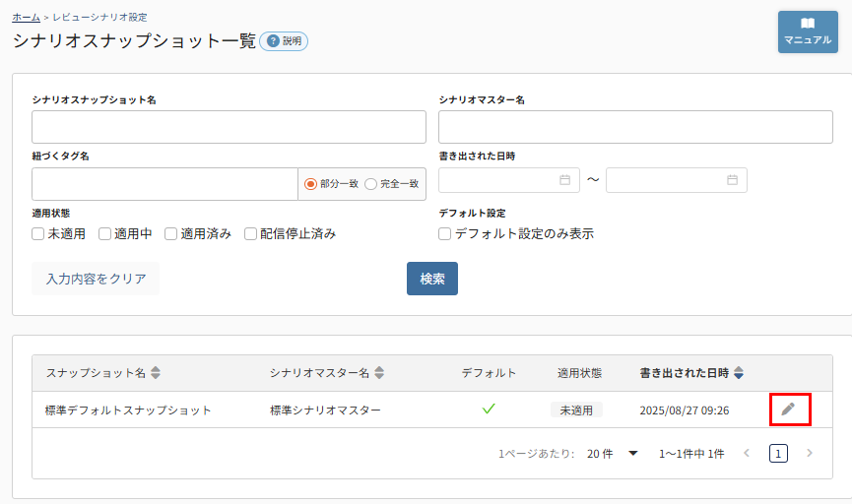Viewport: 852px width, 504px height.
Task: Click the pencil edit icon in snapshot row
Action: pos(788,409)
